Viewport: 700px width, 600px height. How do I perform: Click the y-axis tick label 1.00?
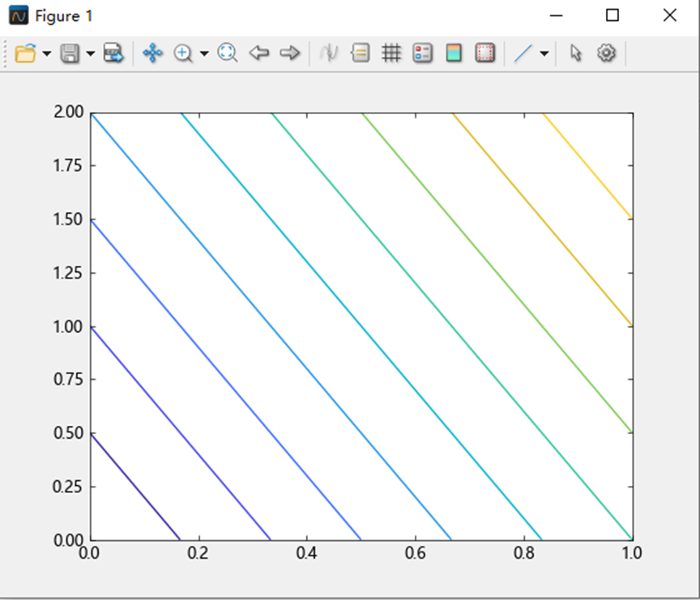point(68,326)
